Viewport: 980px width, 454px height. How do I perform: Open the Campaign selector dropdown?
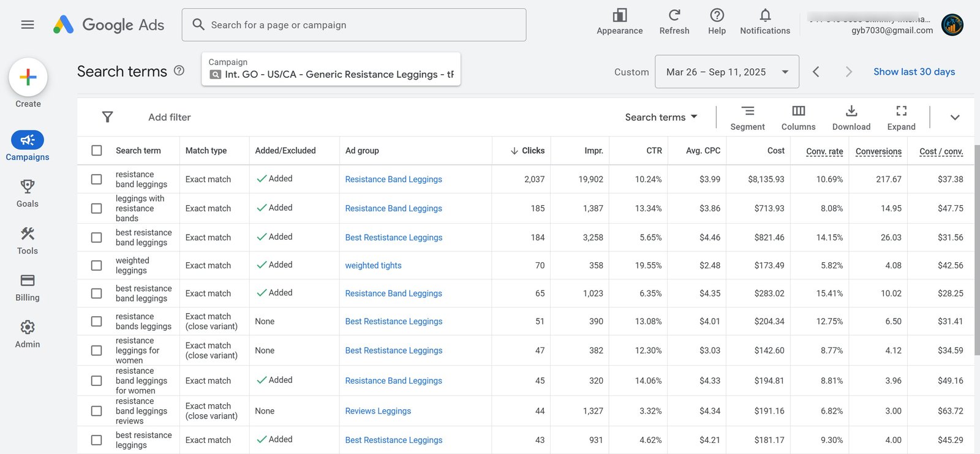click(x=331, y=69)
